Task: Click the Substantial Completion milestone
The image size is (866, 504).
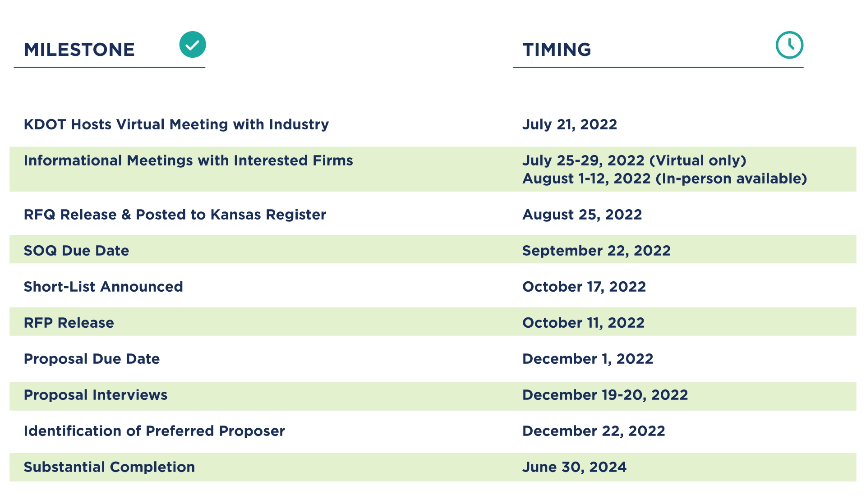Action: point(109,467)
